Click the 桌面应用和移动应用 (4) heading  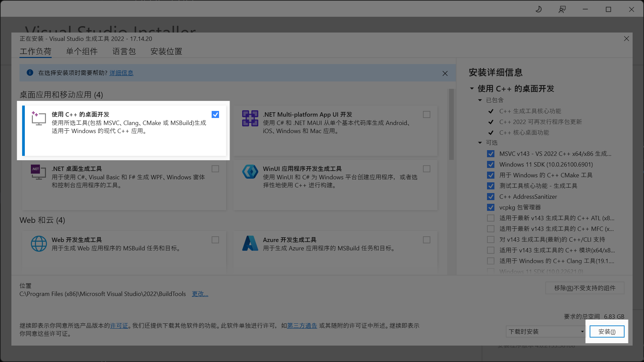[x=61, y=95]
